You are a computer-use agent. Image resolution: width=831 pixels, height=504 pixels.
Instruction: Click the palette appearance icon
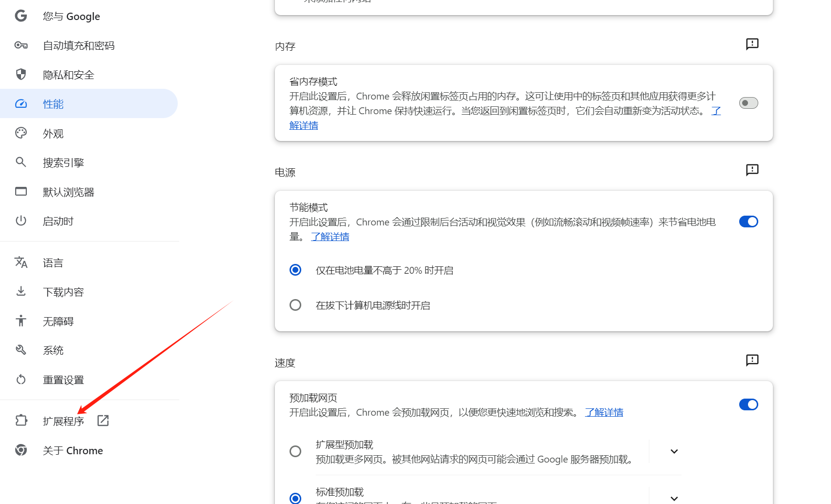pyautogui.click(x=21, y=133)
